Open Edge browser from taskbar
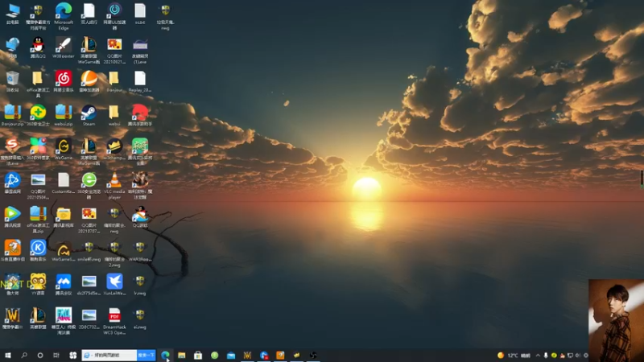 (x=166, y=355)
